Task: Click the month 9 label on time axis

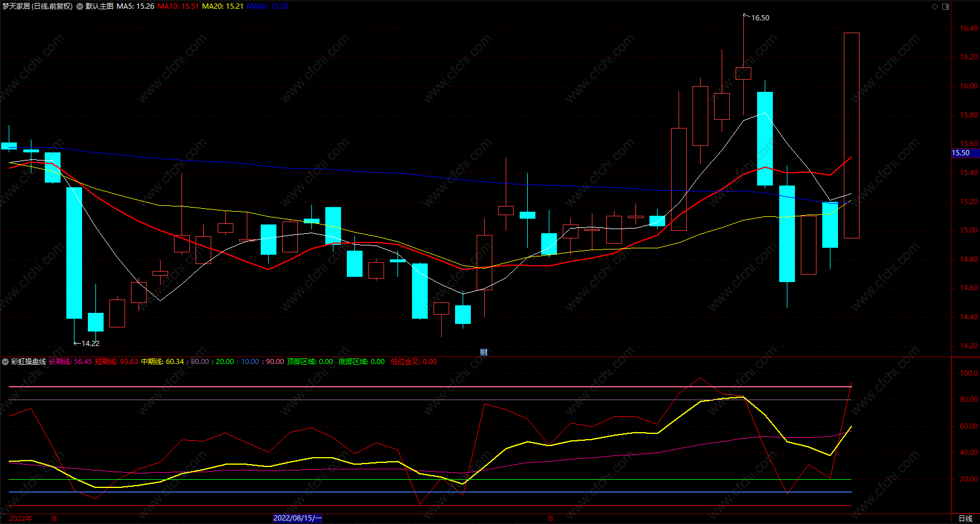Action: coord(551,518)
